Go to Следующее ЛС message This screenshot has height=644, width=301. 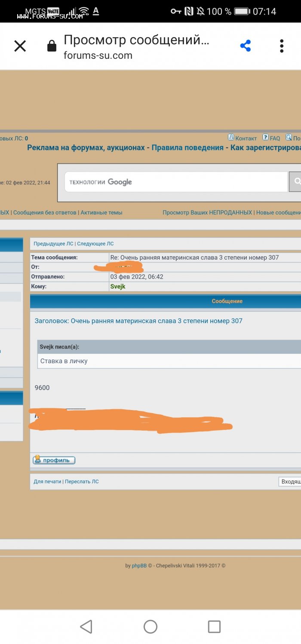click(x=95, y=243)
